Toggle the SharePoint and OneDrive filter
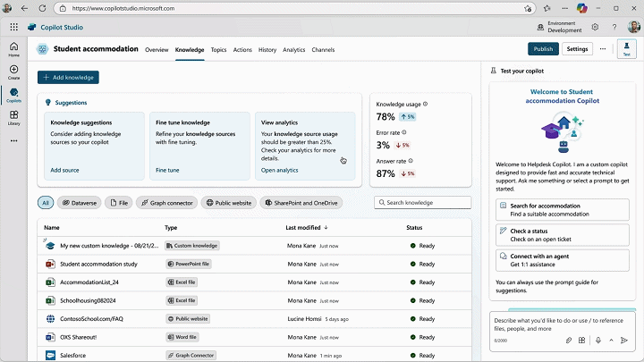Screen dimensions: 644x362 click(301, 203)
